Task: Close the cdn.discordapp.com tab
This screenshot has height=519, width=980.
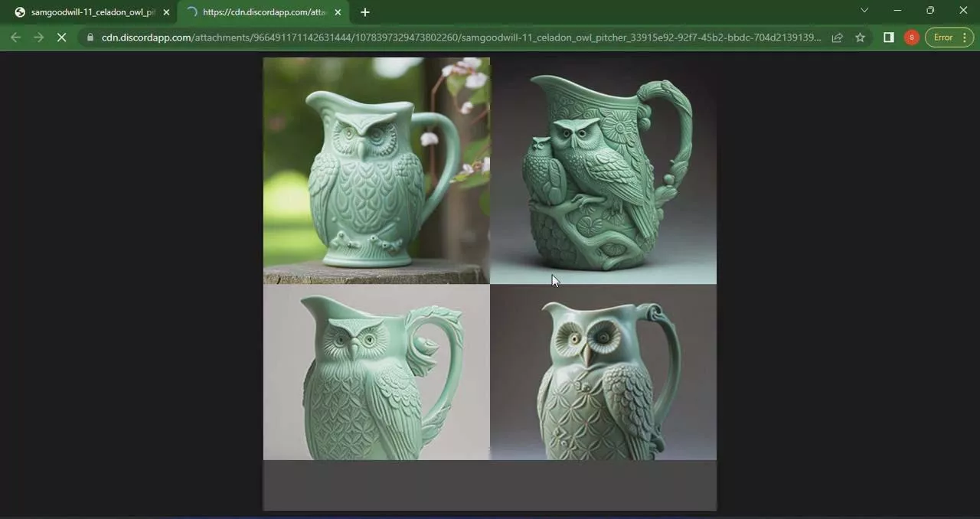Action: [338, 12]
